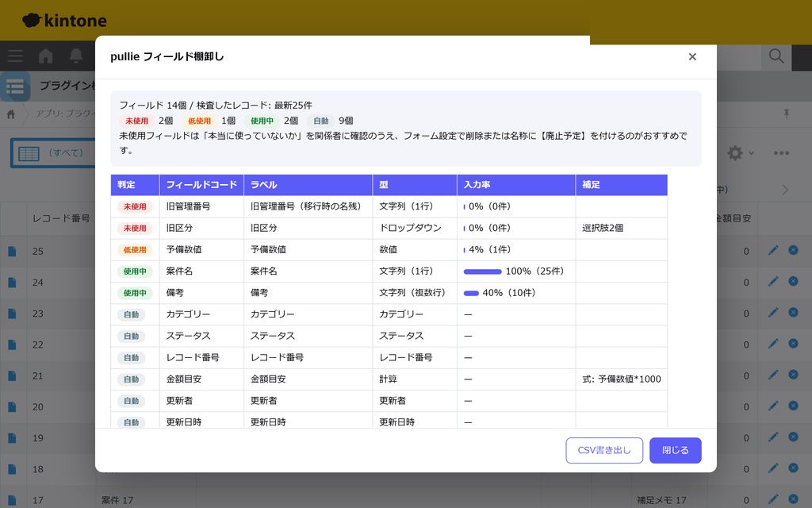
Task: Click the pin icon at right
Action: 787,114
